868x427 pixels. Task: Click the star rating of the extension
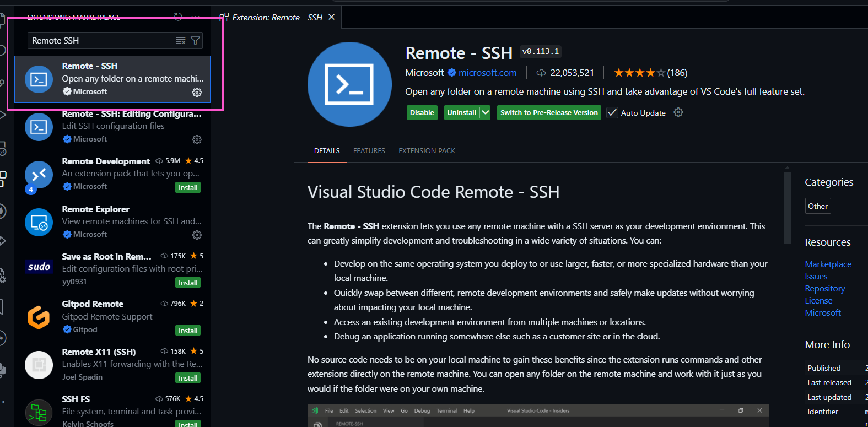[x=639, y=73]
